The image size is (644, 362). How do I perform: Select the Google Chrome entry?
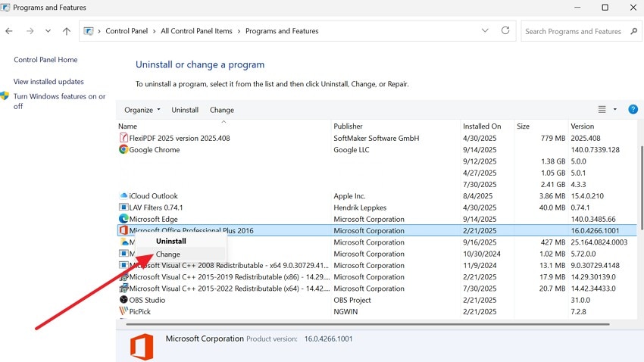pyautogui.click(x=155, y=150)
